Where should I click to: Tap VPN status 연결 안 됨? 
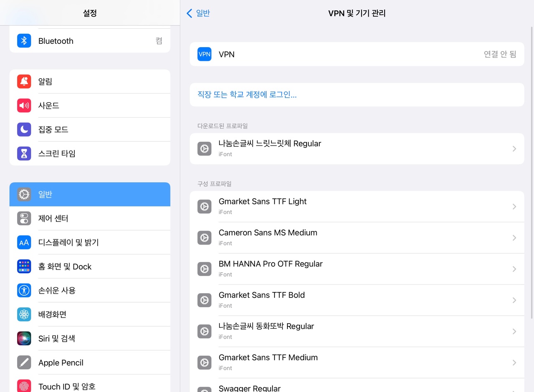tap(500, 54)
